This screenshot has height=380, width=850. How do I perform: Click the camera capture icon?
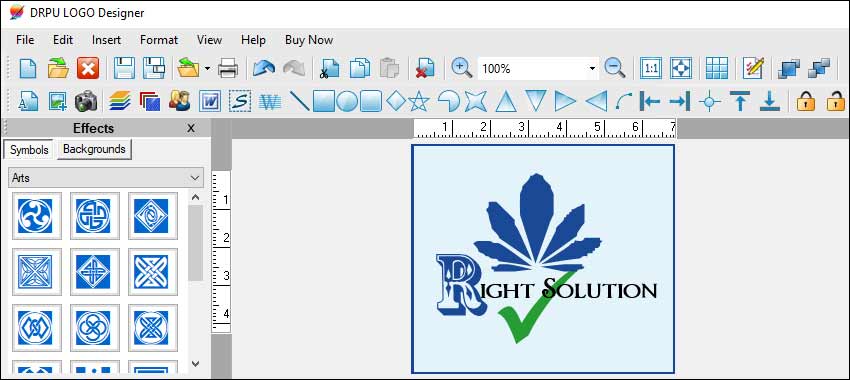coord(86,101)
